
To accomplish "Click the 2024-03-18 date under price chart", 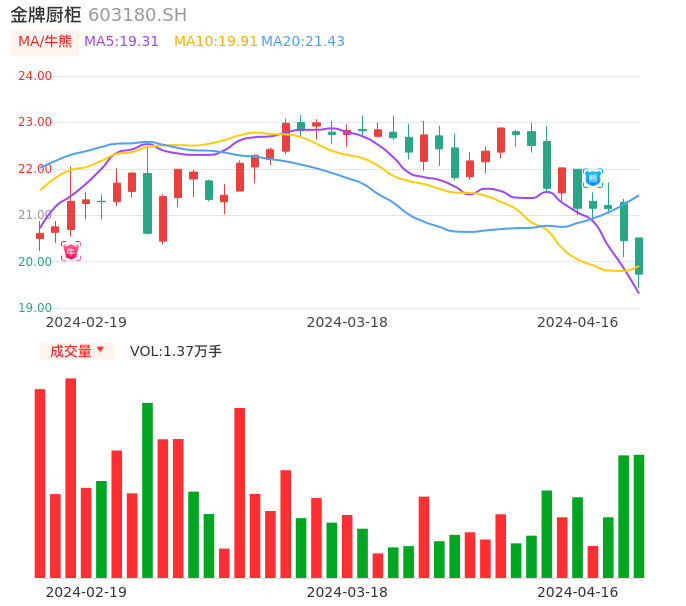I will click(347, 322).
